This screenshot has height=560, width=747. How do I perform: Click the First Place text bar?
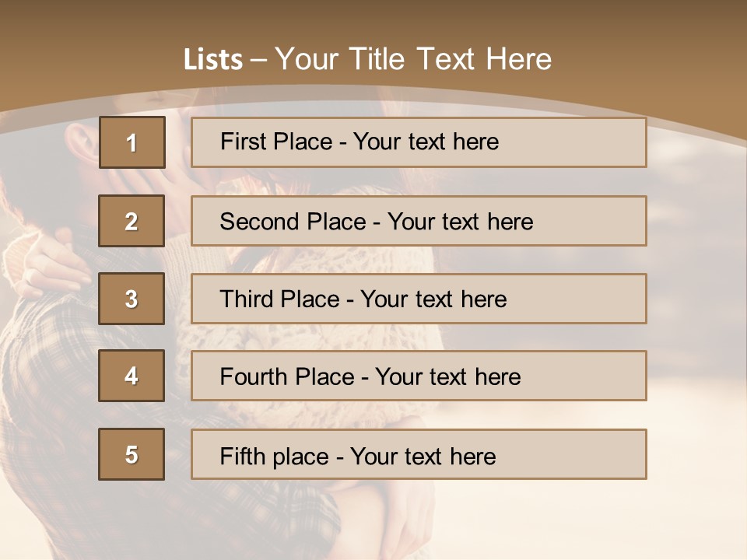click(419, 142)
